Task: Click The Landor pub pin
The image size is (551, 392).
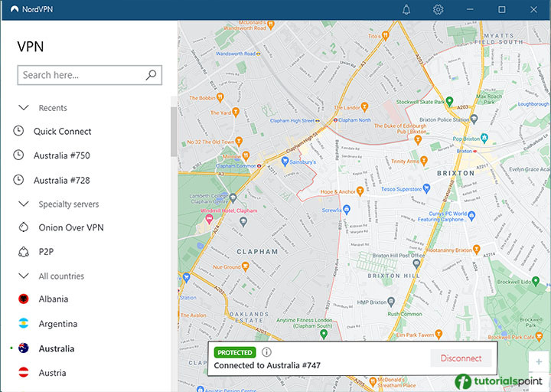Action: pos(364,106)
